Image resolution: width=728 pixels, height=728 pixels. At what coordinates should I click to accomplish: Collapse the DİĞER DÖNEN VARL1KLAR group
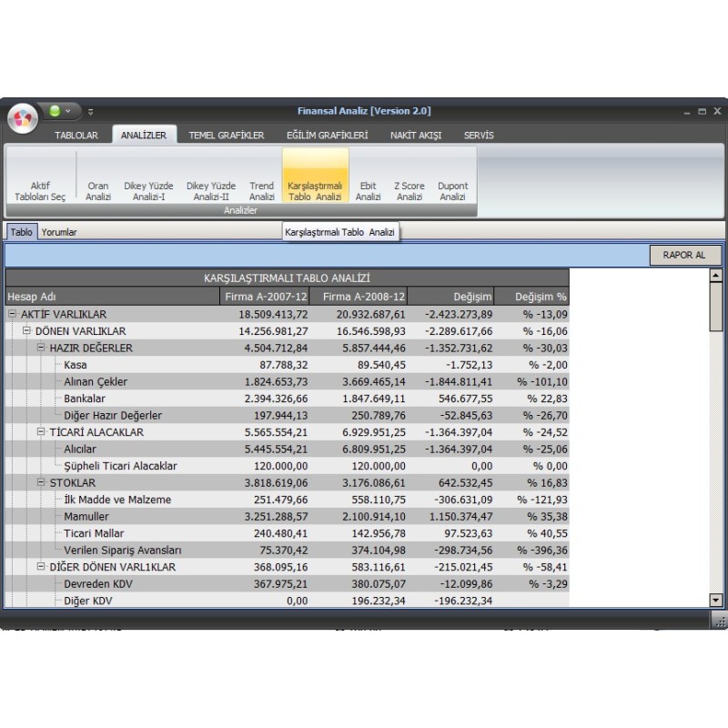41,566
